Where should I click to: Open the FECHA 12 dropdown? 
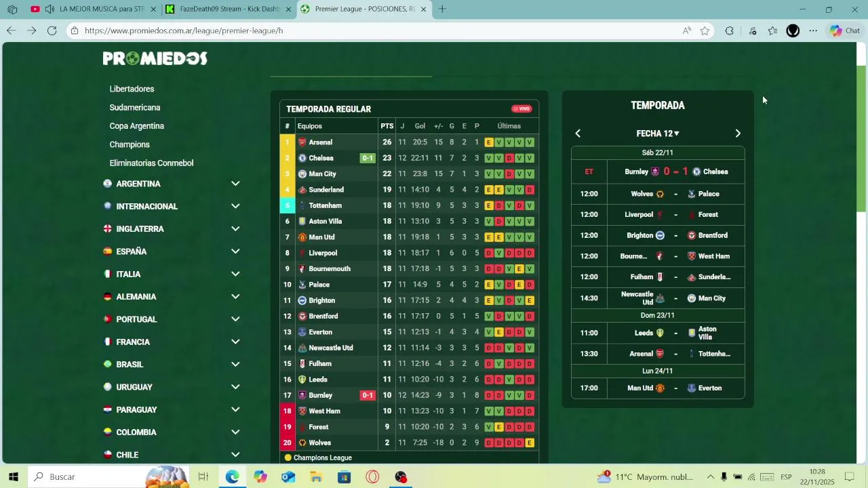(x=658, y=134)
